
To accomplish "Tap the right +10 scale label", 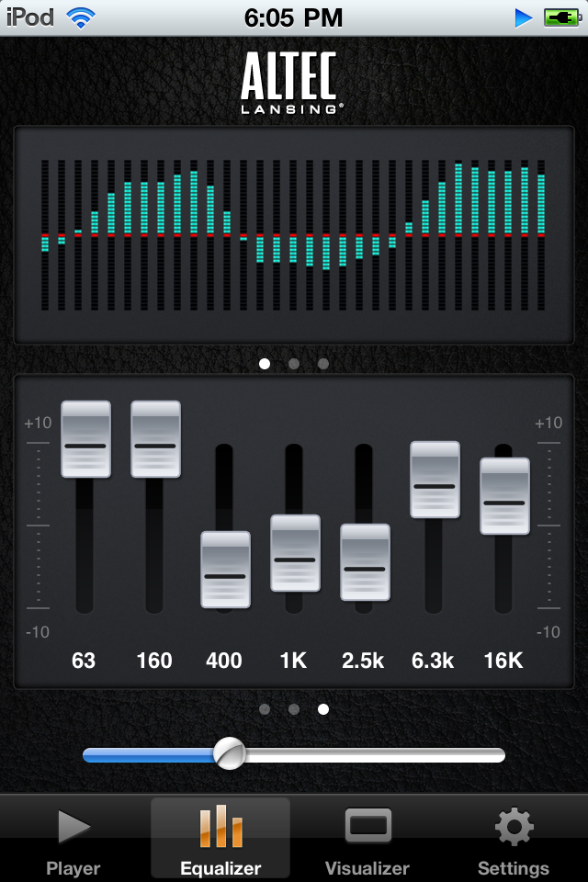I will pos(548,423).
